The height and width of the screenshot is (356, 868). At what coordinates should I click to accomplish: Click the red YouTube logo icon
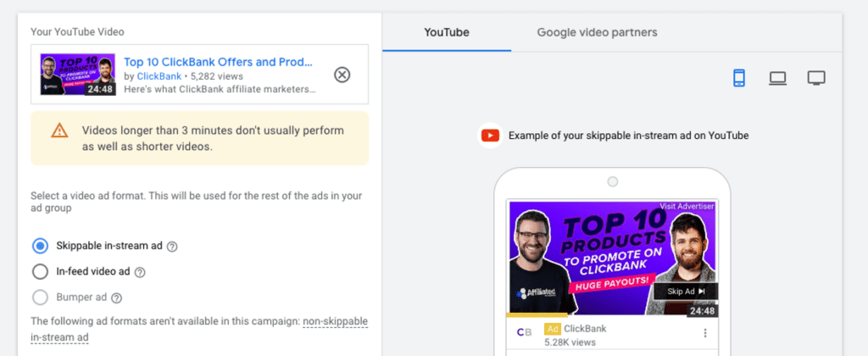(x=490, y=135)
